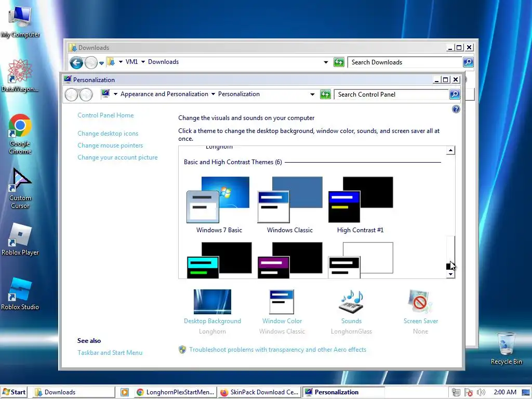Switch to SkinPack Download Center taskbar button
Screen dimensions: 532x399
click(260, 392)
